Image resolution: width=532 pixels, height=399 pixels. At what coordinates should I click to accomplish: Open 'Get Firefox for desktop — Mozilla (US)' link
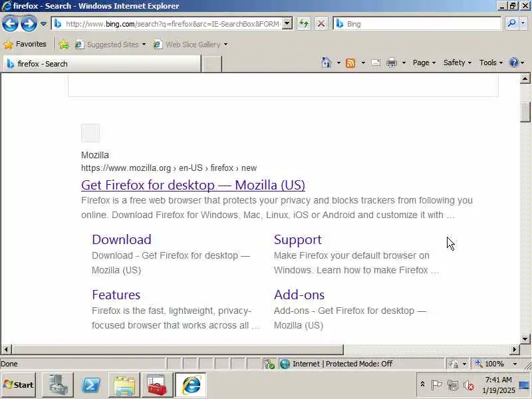193,185
